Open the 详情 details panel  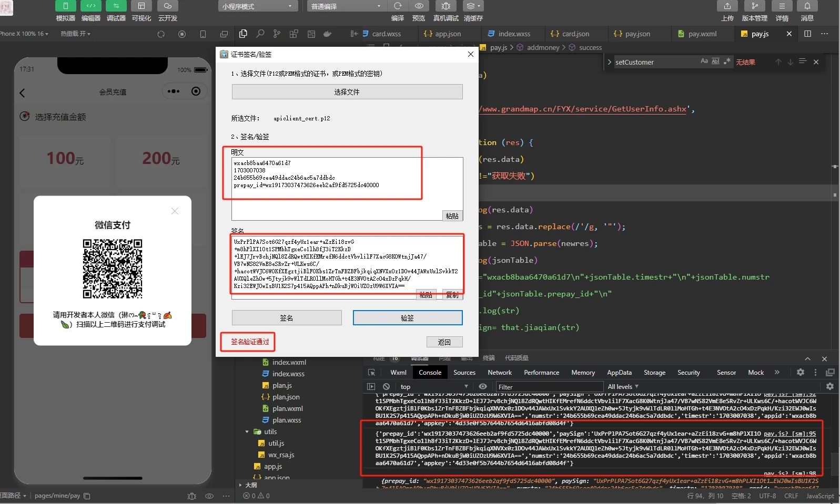coord(782,6)
